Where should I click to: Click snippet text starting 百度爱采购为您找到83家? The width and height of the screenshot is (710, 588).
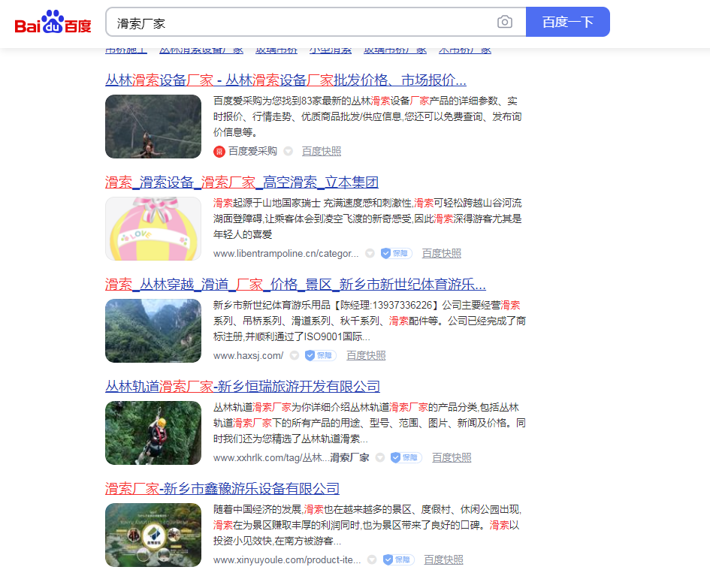click(367, 116)
